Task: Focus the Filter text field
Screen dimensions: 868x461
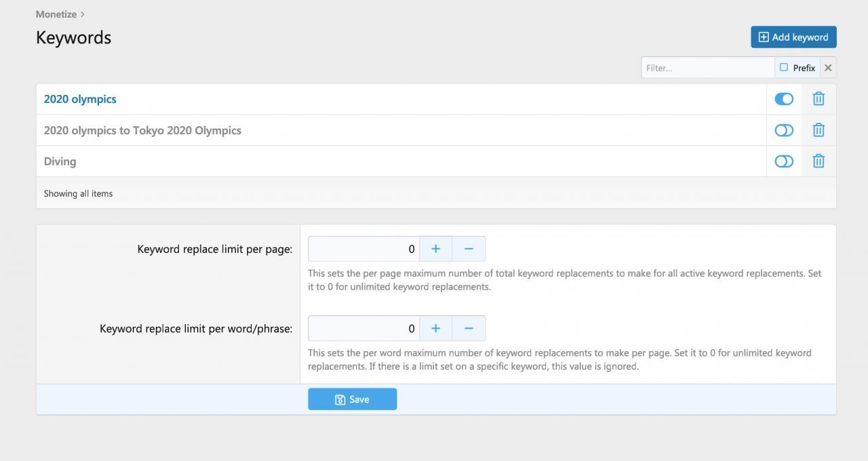Action: (x=708, y=68)
